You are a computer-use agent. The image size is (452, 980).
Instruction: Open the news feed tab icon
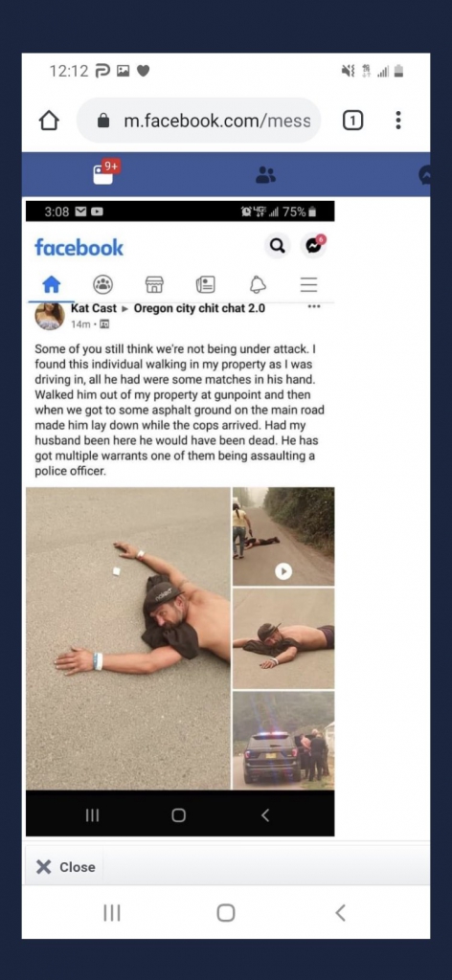tap(206, 285)
